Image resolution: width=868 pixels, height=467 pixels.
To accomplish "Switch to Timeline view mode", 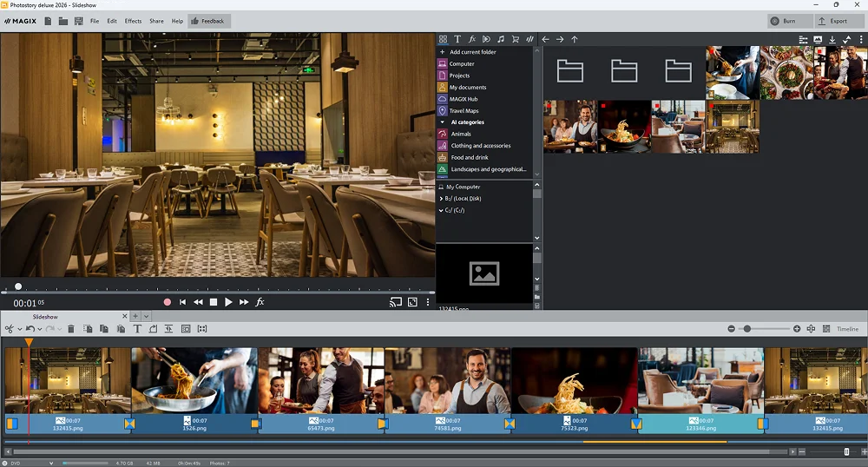I will pyautogui.click(x=847, y=329).
